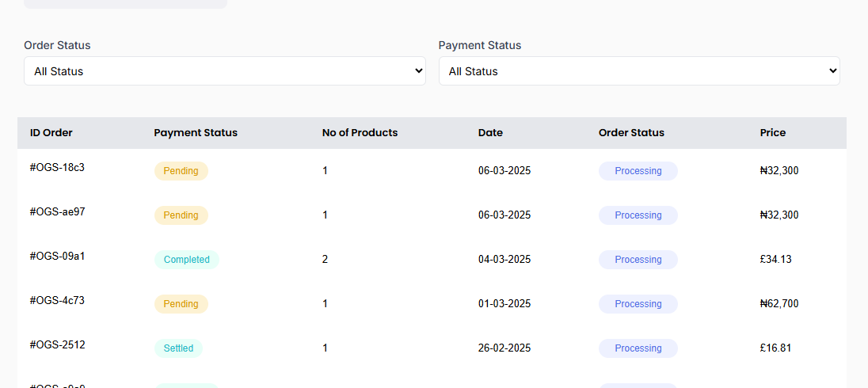Click the ID Order column header
This screenshot has width=868, height=388.
click(51, 133)
